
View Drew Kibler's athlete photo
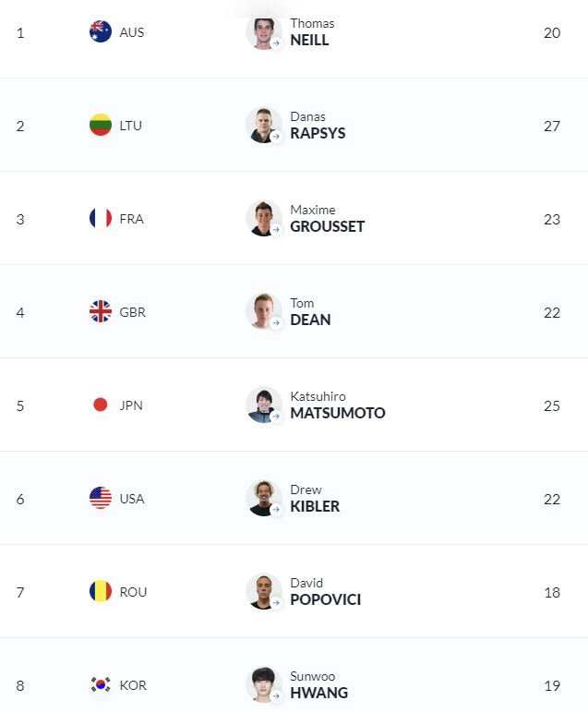click(264, 498)
